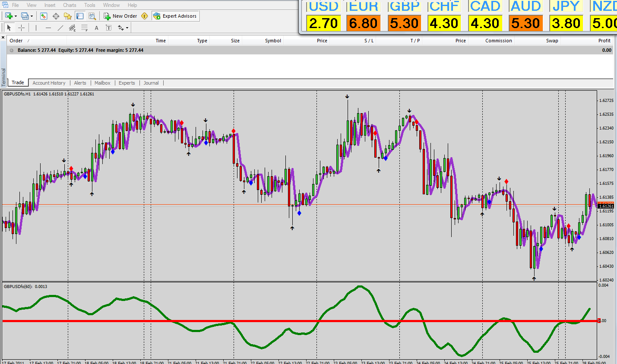Switch to the Journal tab

(151, 83)
